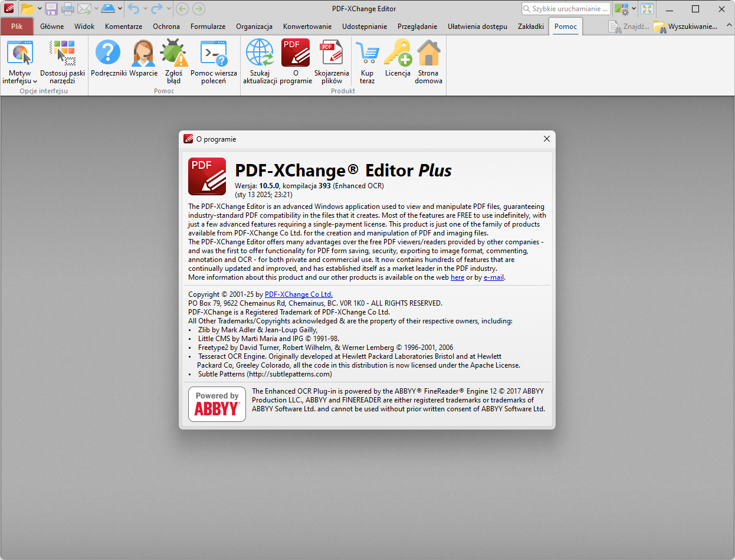Click 'Subtle Patterns (http://subtlepatterns.com)' line
The height and width of the screenshot is (560, 735).
click(x=265, y=374)
